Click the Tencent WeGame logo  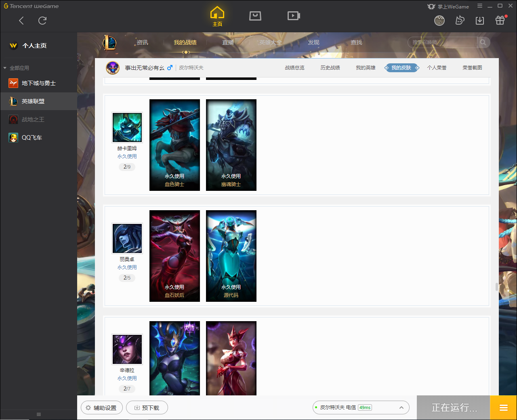coord(31,6)
